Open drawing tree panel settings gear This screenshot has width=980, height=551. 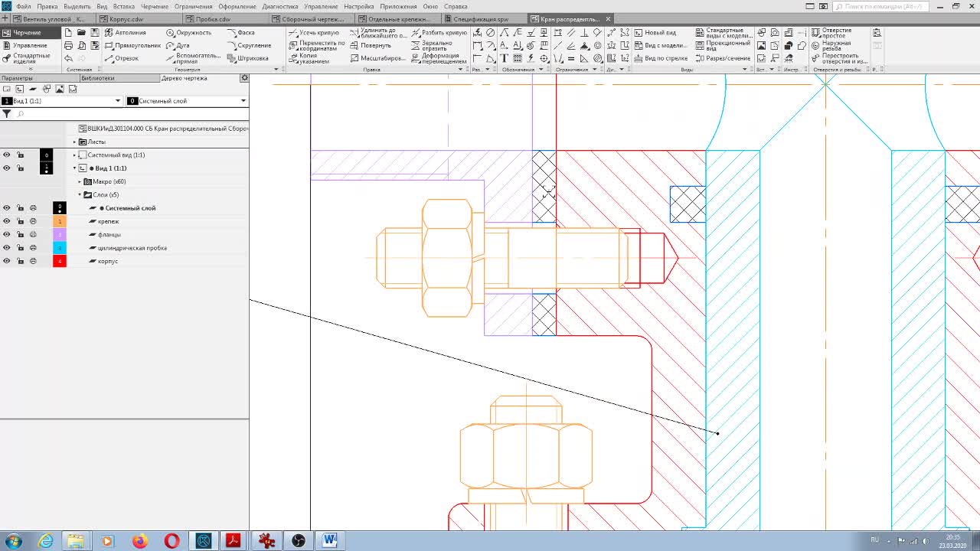click(x=244, y=78)
